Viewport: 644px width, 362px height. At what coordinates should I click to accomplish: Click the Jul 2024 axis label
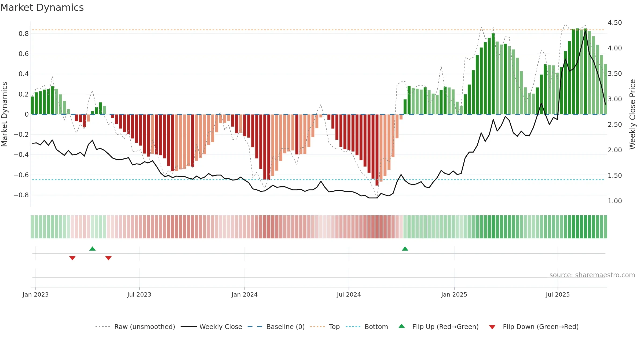coord(349,294)
